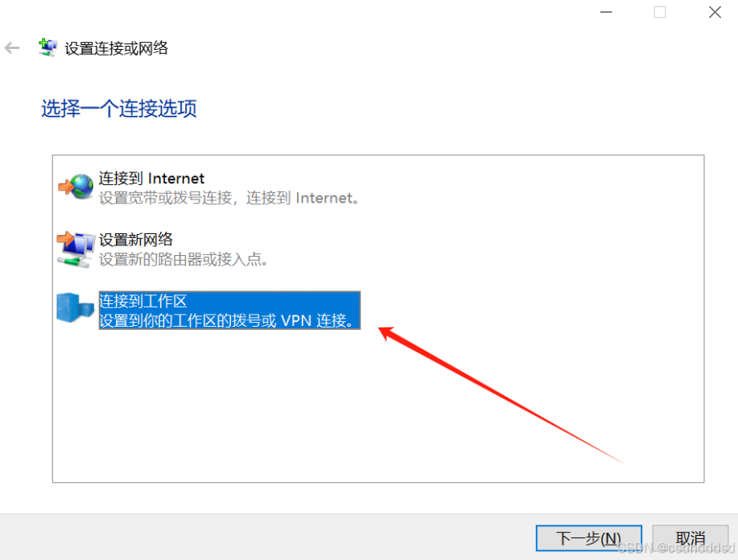Close the 设置连接或网络 window

point(715,12)
